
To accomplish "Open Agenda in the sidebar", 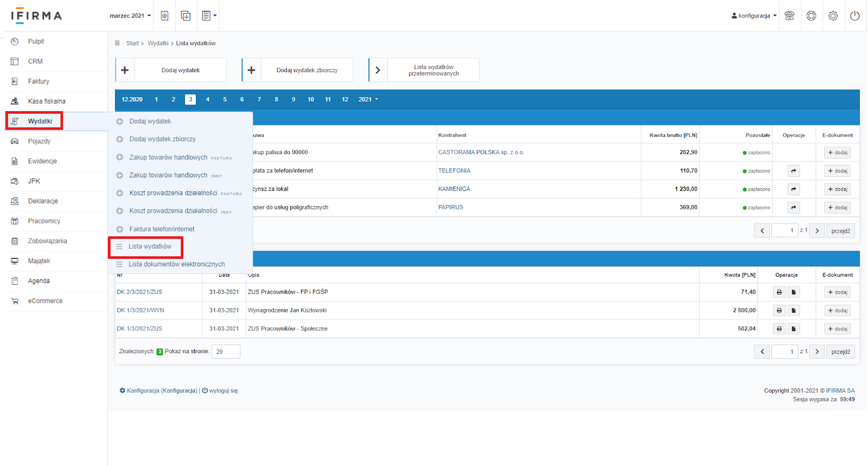I will (x=39, y=281).
